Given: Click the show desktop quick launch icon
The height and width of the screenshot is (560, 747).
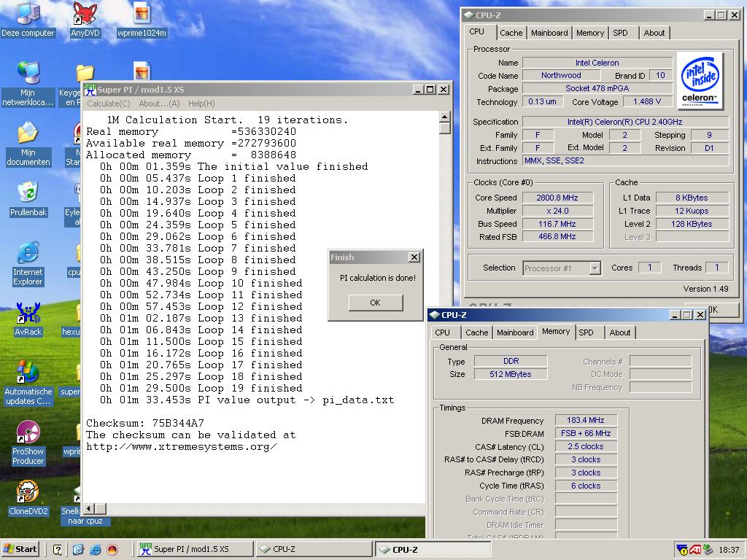Looking at the screenshot, I should (x=78, y=550).
